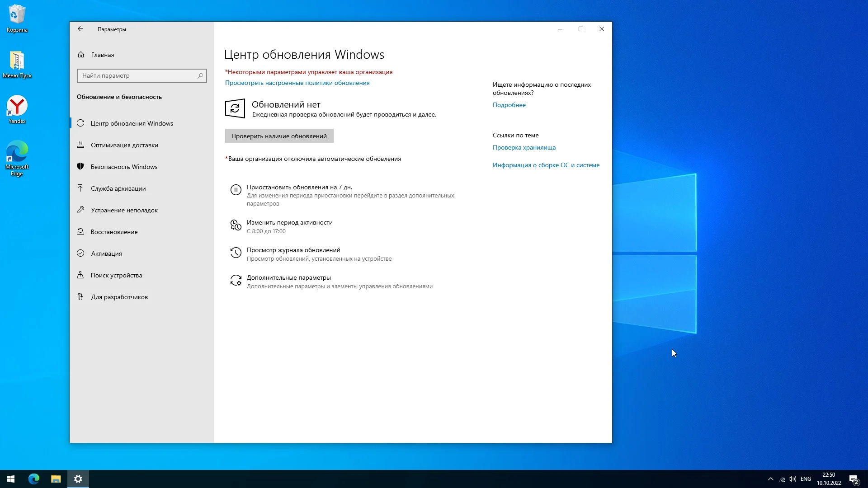Show hidden icons in system tray
868x488 pixels.
tap(770, 479)
